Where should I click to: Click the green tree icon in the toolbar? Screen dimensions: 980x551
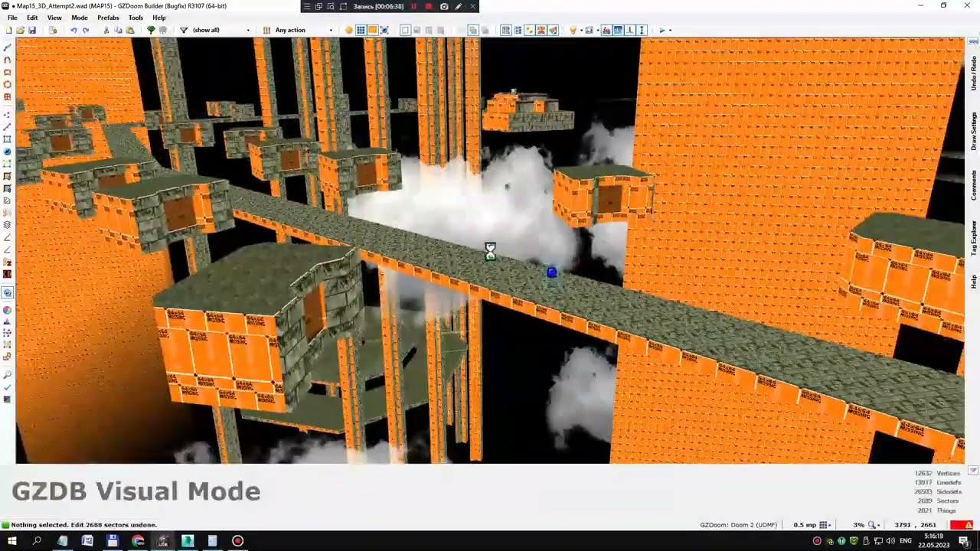coord(151,30)
